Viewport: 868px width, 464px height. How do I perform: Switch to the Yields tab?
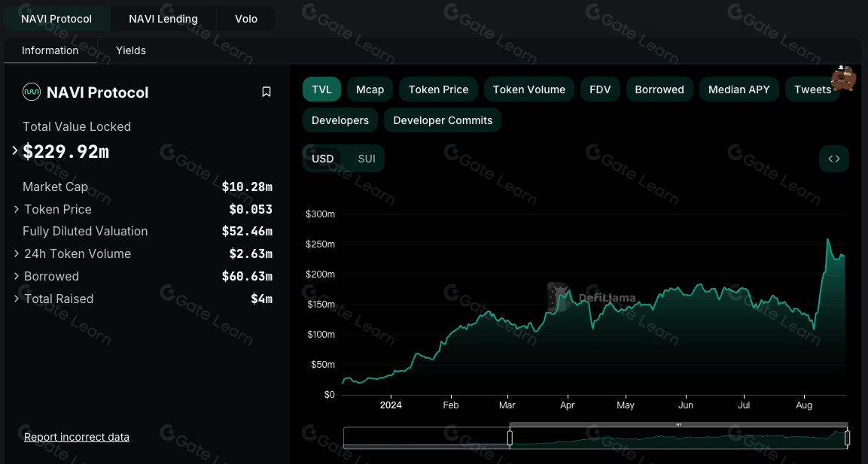click(x=131, y=50)
